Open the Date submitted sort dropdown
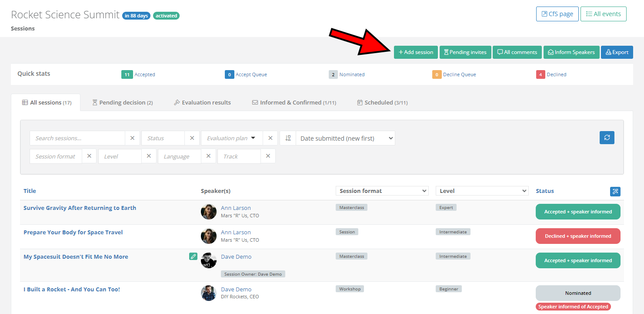Image resolution: width=644 pixels, height=314 pixels. pos(345,138)
